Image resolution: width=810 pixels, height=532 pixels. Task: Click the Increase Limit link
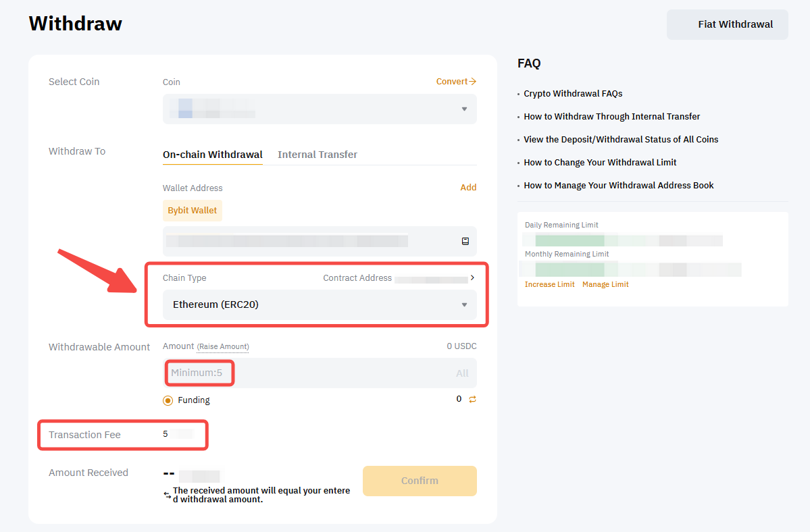coord(549,285)
